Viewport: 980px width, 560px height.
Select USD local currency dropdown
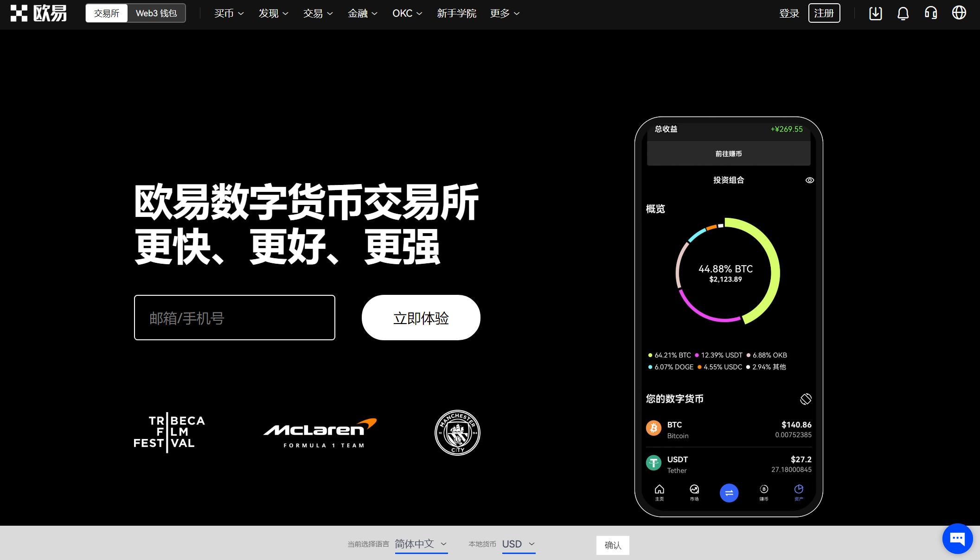[518, 544]
